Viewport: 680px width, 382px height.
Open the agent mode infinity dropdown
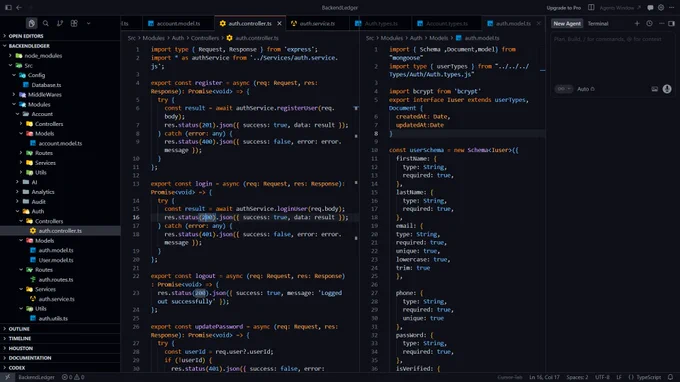coord(563,89)
